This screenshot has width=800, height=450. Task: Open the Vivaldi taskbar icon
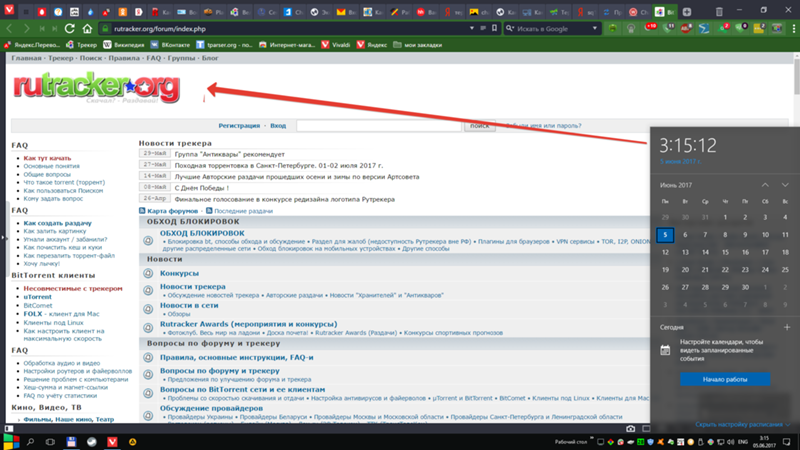[112, 442]
